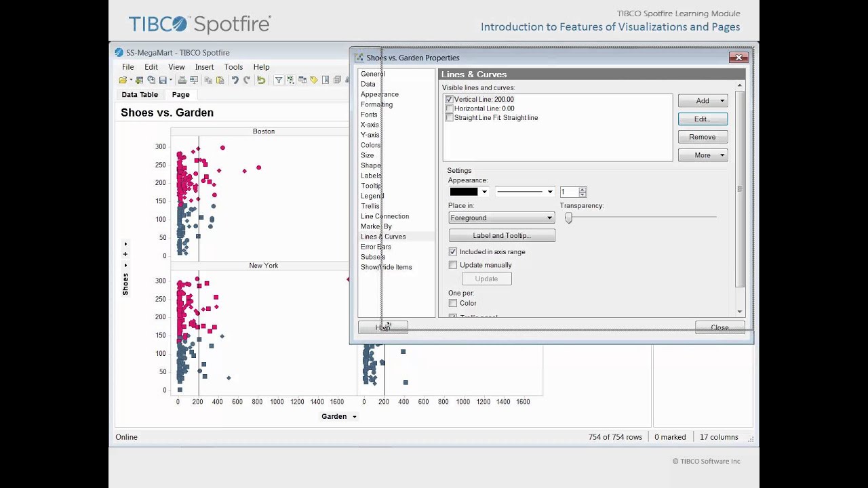Screen dimensions: 868x488
Task: Click the Remove button
Action: pos(703,137)
